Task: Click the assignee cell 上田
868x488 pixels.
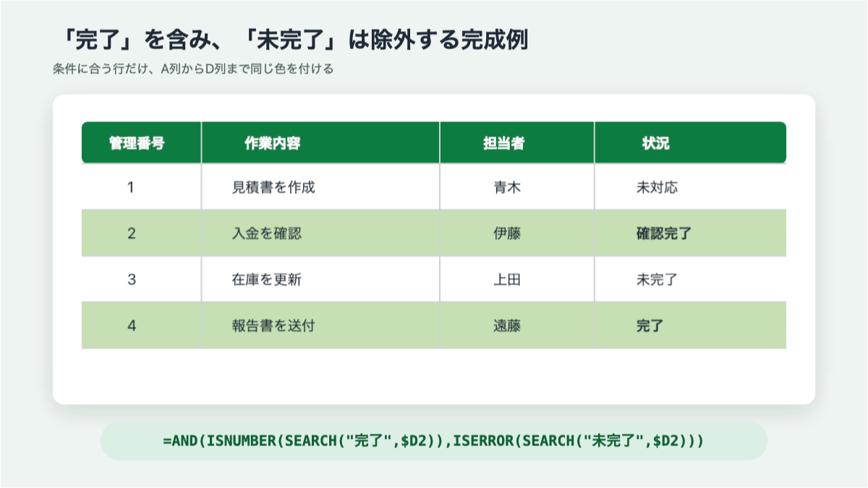Action: click(x=517, y=280)
